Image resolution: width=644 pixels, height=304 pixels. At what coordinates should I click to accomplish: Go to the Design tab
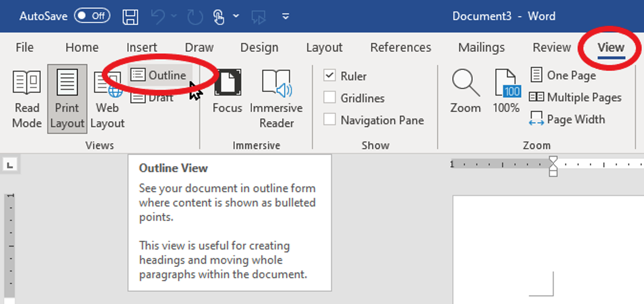point(260,48)
